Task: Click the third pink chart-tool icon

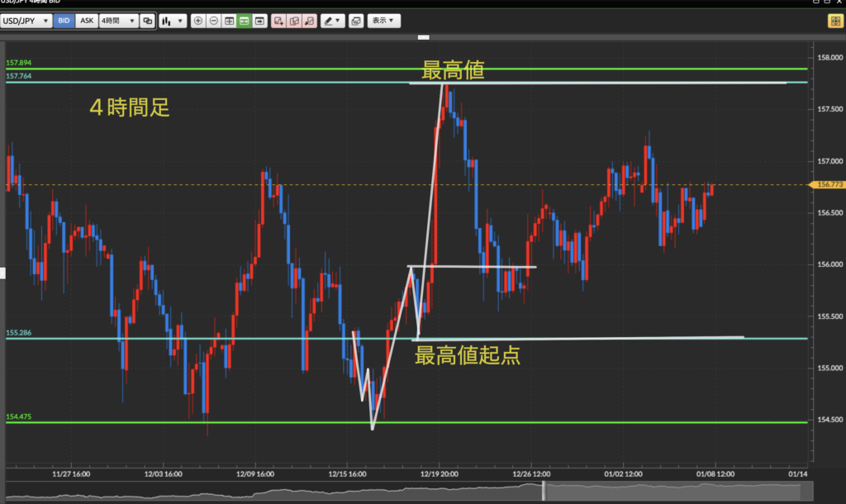Action: point(309,21)
